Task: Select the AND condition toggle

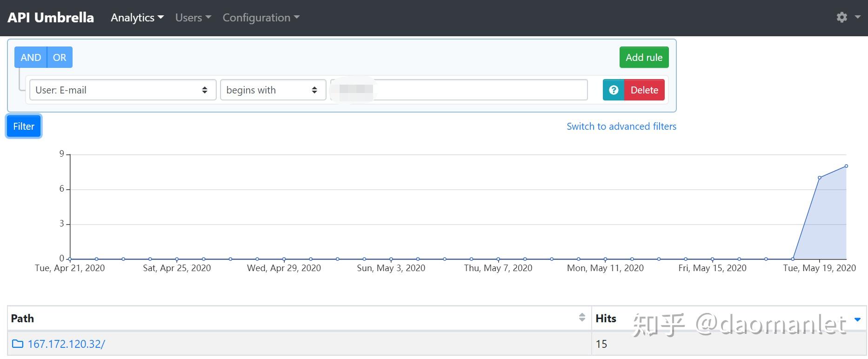Action: tap(31, 58)
